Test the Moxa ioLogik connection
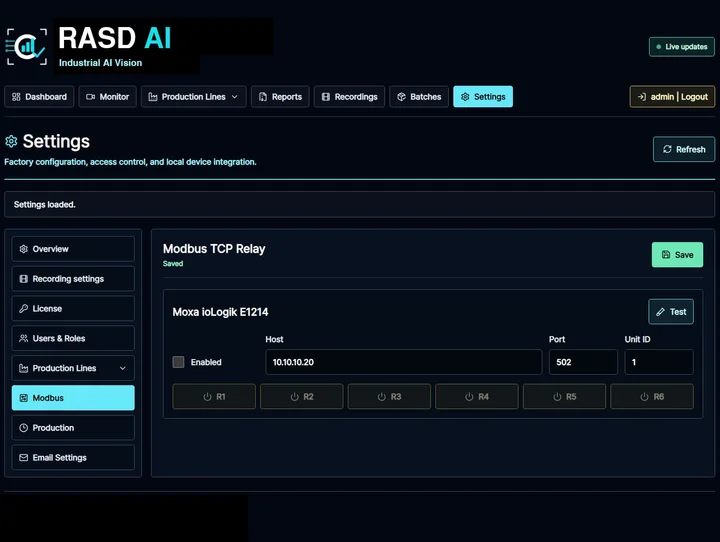The image size is (720, 542). pos(671,312)
